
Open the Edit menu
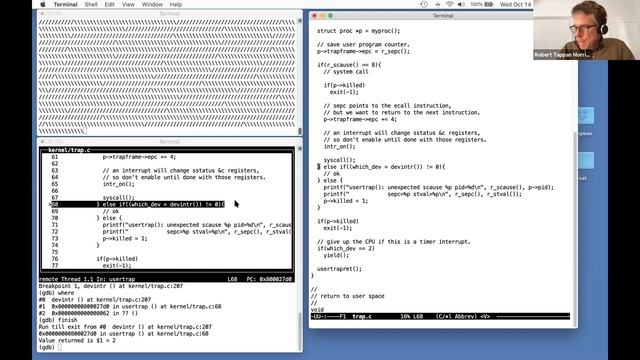109,4
